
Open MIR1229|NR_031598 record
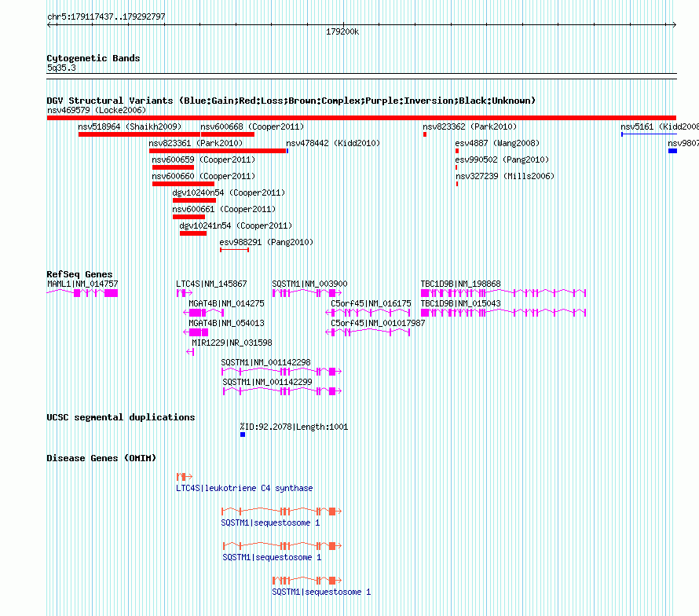(232, 343)
